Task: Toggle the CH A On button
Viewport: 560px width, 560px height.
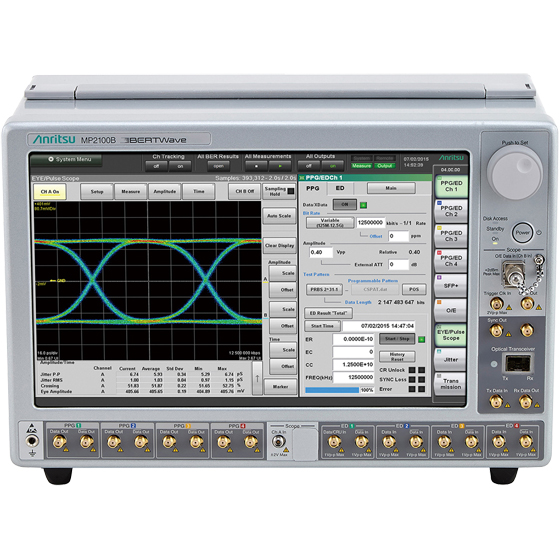Action: (x=50, y=192)
